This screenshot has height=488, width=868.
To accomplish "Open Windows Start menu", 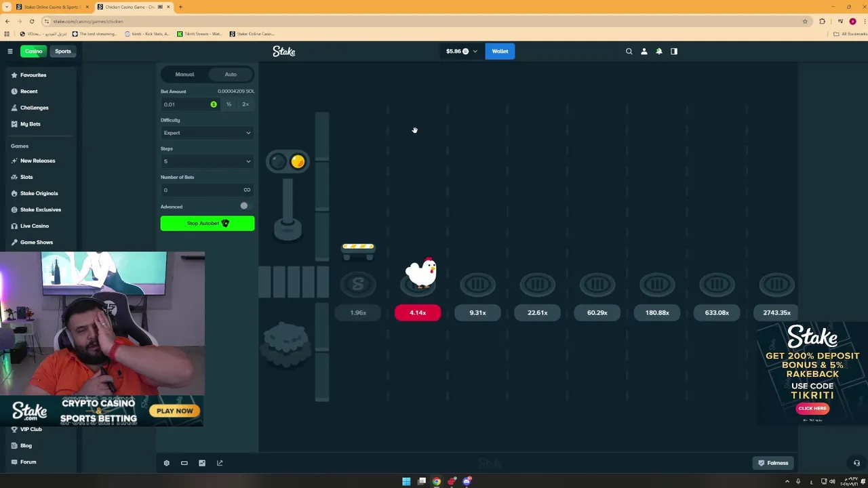I will tap(406, 481).
